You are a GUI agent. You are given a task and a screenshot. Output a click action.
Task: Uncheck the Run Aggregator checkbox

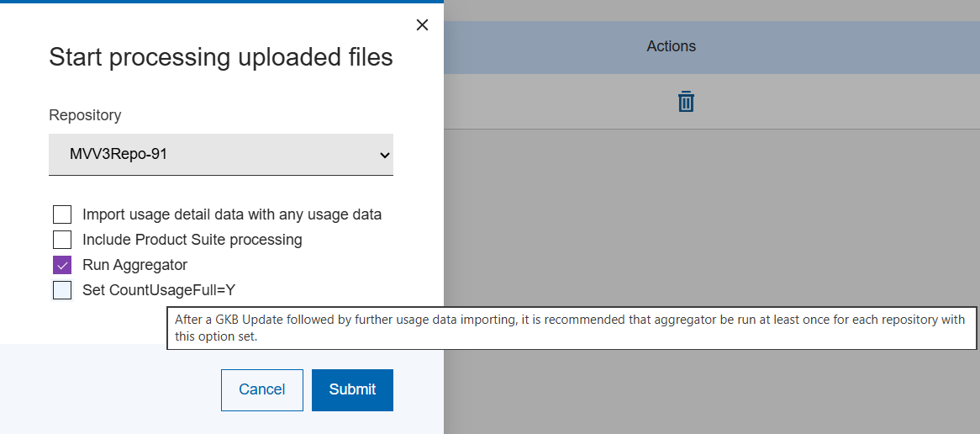pos(62,265)
